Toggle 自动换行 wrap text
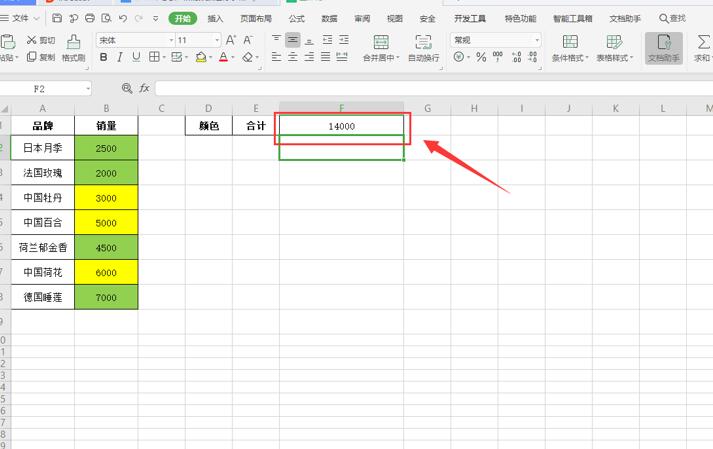Screen dimensions: 713x449 [x=423, y=48]
